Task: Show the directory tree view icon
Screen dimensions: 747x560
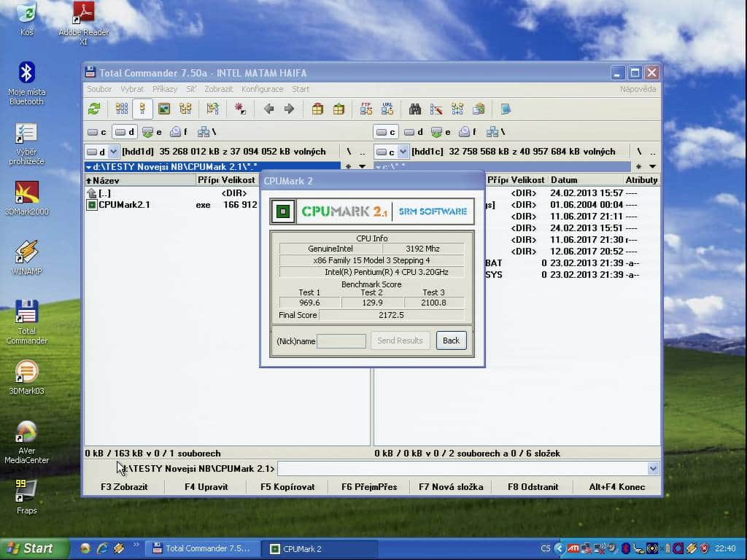Action: 185,109
